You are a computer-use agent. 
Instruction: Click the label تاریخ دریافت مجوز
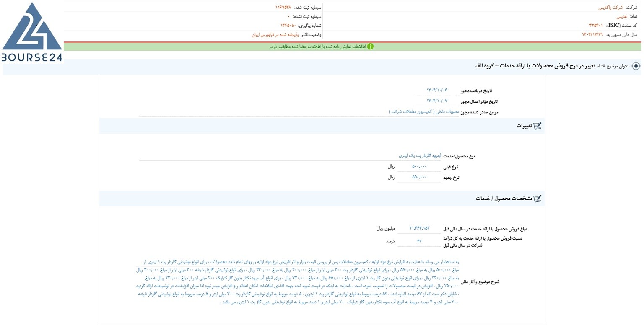(476, 90)
